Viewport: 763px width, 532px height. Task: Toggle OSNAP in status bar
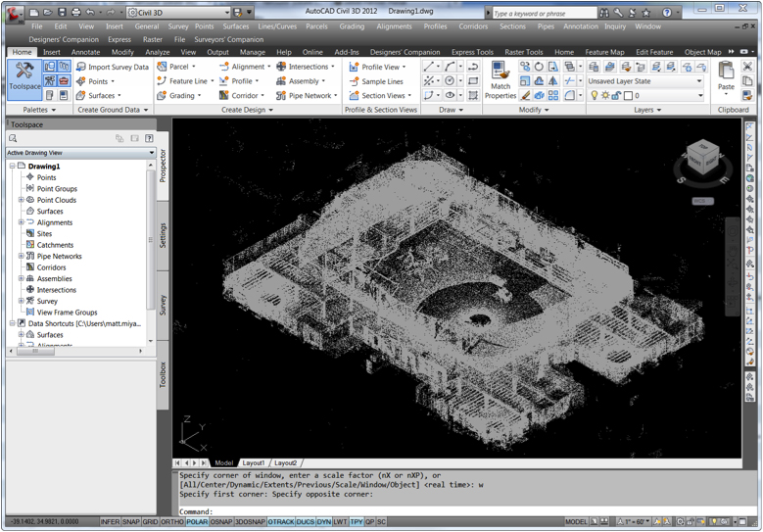click(221, 522)
